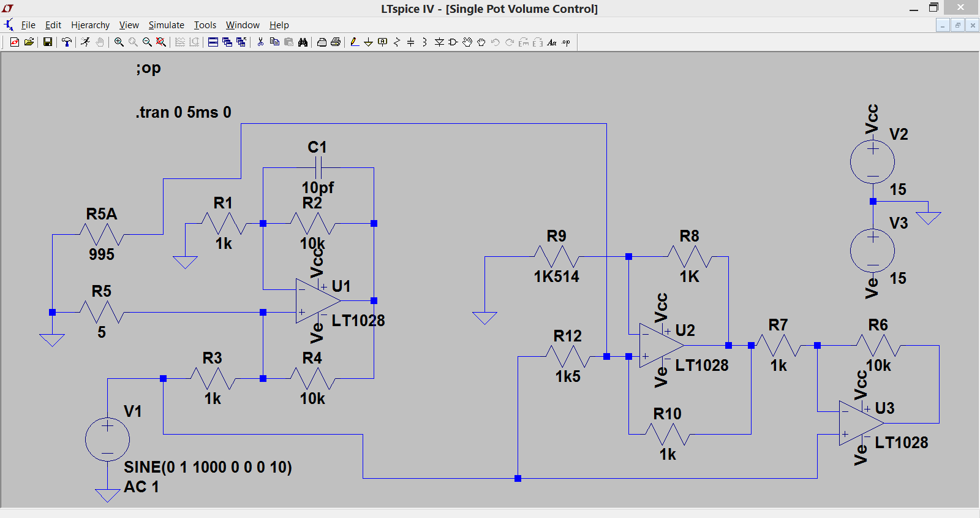Tile windows using the toolbar icon

click(x=213, y=42)
